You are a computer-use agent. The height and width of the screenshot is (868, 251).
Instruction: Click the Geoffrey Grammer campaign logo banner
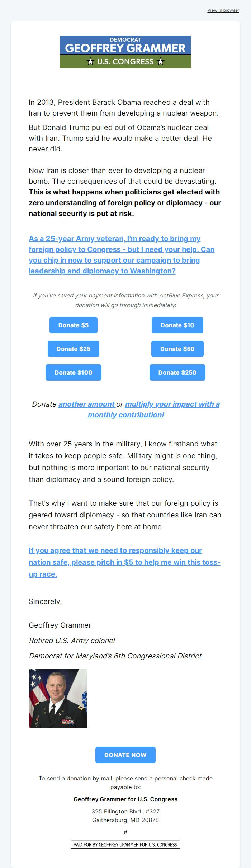pyautogui.click(x=126, y=51)
